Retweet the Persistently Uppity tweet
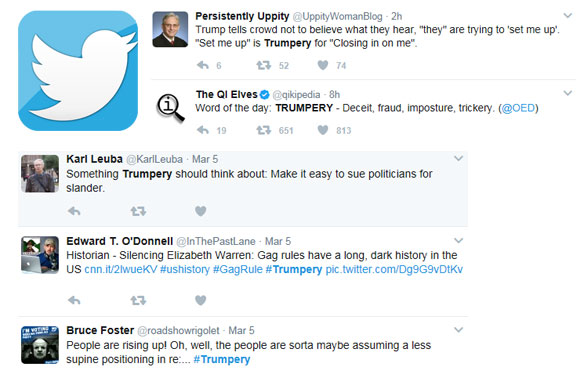The width and height of the screenshot is (580, 387). pos(264,65)
